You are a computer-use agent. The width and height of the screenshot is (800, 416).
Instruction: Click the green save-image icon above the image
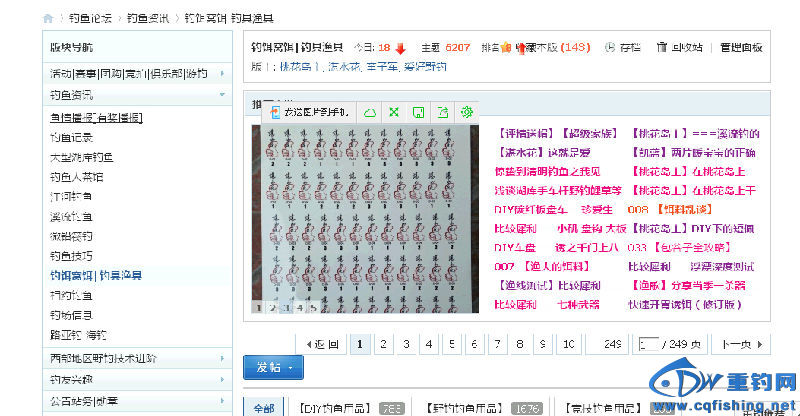pyautogui.click(x=418, y=112)
